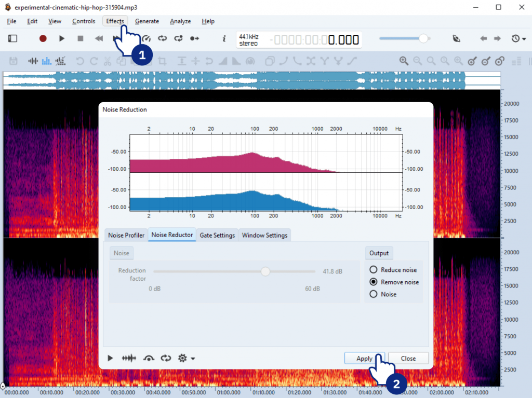The height and width of the screenshot is (398, 532).
Task: Click the crossed-out bird icon
Action: 456,38
